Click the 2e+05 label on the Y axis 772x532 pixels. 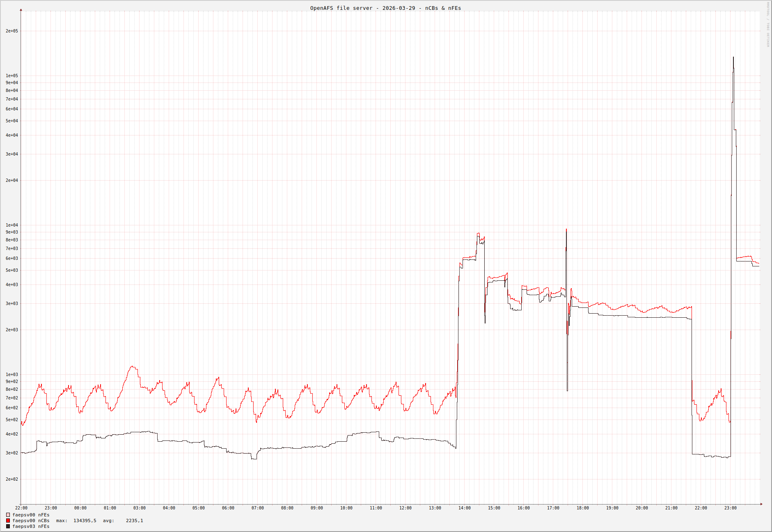(11, 31)
